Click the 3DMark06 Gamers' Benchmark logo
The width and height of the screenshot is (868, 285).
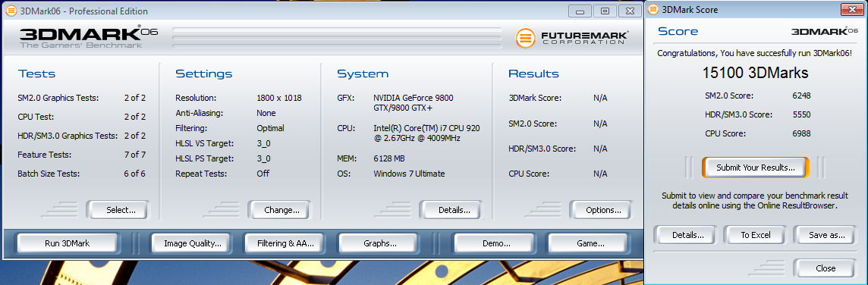click(x=89, y=36)
